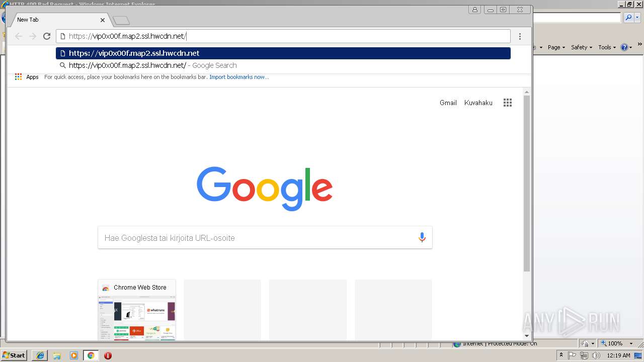Reload the page in Chrome

coord(47,36)
